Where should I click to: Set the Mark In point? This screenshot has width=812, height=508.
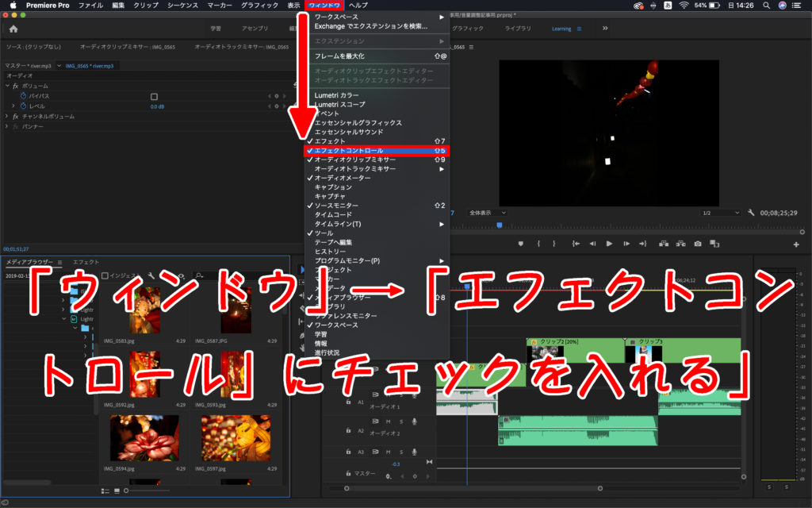coord(538,244)
